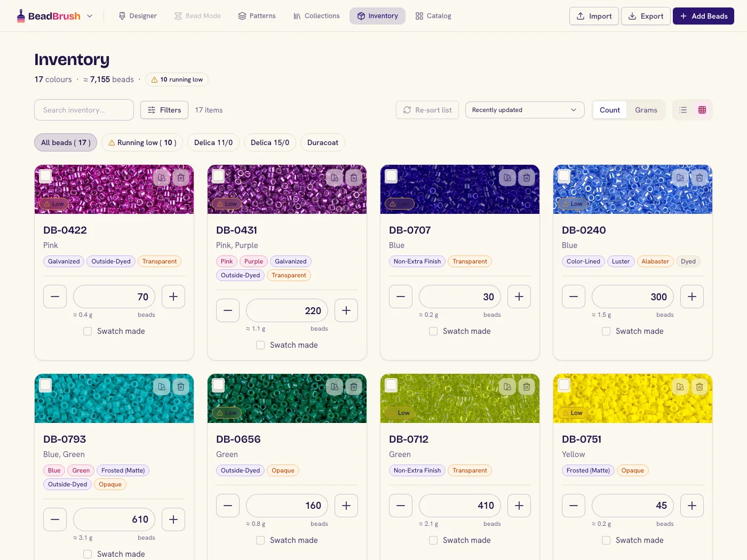747x560 pixels.
Task: Click the Import button
Action: pyautogui.click(x=594, y=16)
